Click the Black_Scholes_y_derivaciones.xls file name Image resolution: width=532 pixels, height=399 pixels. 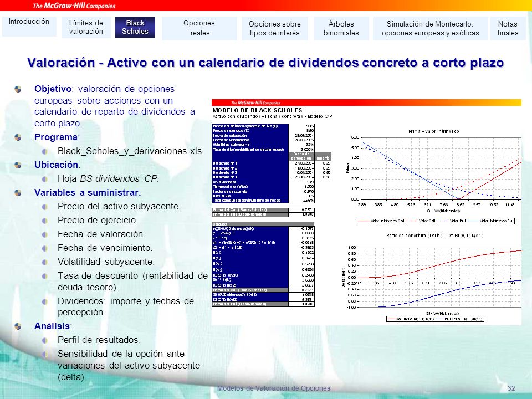pos(131,151)
